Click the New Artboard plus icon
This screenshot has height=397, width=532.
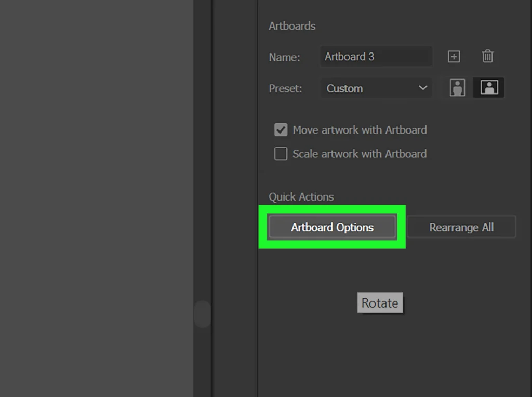tap(454, 57)
